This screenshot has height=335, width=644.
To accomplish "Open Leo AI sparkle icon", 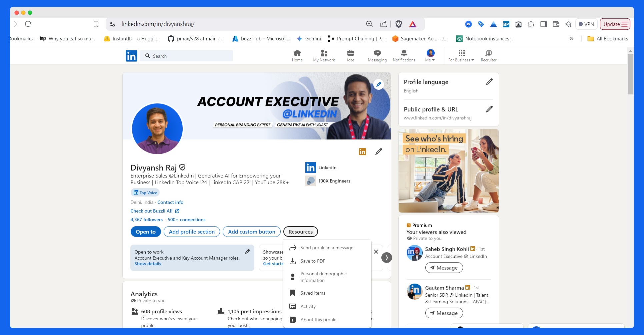I will 569,24.
